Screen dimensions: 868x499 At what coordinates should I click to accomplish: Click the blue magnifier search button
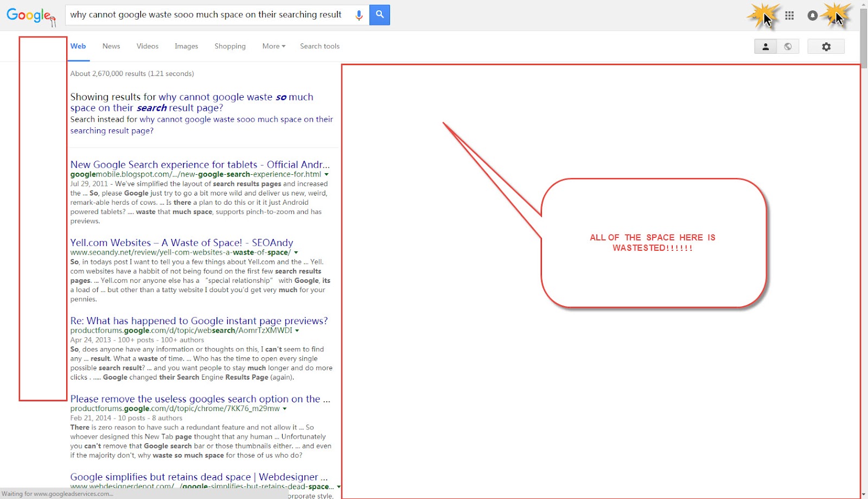click(x=380, y=15)
